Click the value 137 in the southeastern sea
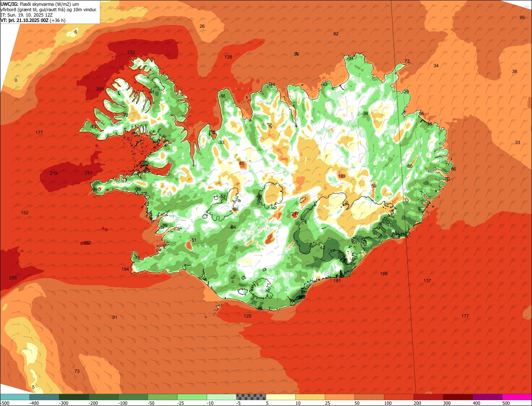Screen dimensions: 532x406 tap(427, 281)
